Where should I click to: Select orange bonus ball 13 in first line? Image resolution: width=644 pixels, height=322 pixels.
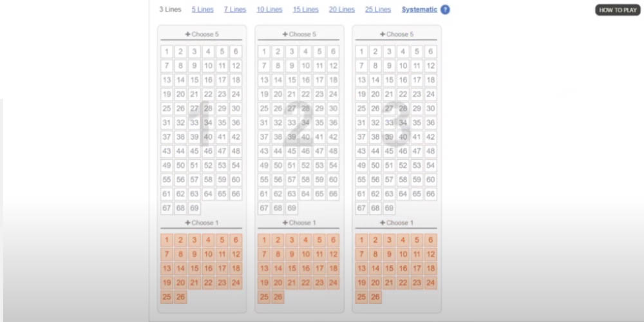[x=167, y=269]
